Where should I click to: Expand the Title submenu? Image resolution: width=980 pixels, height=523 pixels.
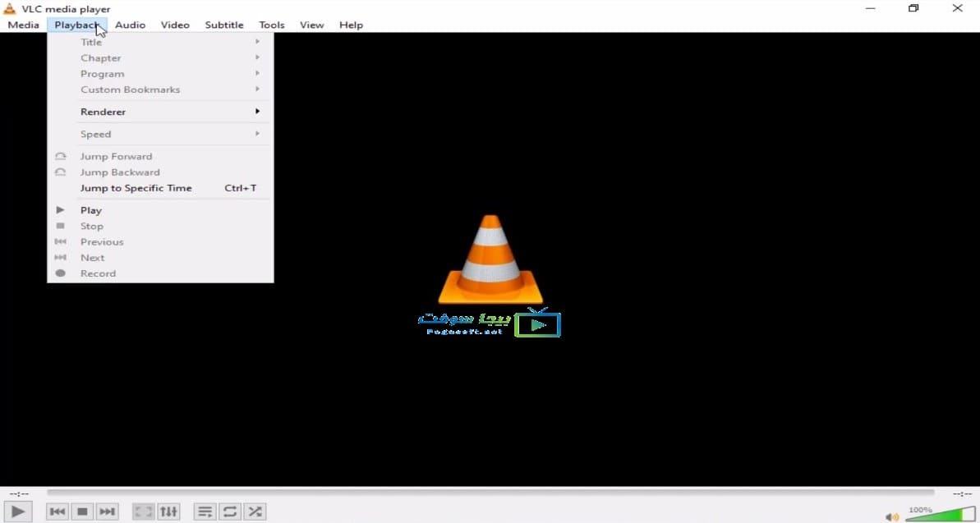[x=160, y=42]
